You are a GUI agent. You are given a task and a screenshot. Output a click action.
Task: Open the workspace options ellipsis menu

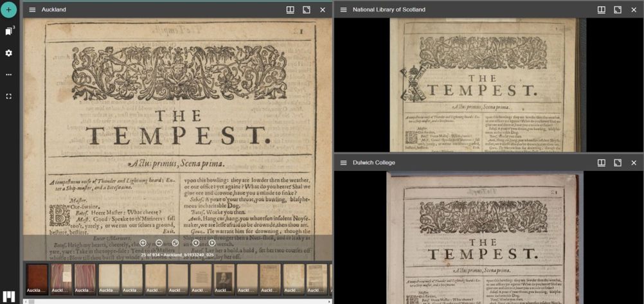pos(8,75)
